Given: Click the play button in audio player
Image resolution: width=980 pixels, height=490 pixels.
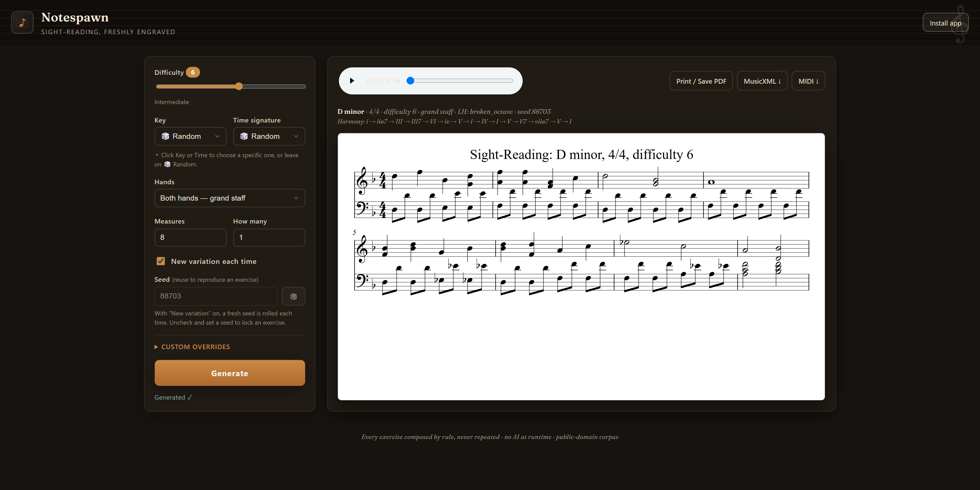Looking at the screenshot, I should tap(352, 81).
